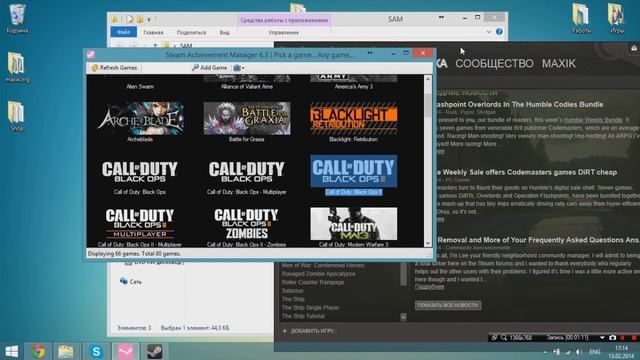Select the Игры desktop folder icon

[x=617, y=18]
